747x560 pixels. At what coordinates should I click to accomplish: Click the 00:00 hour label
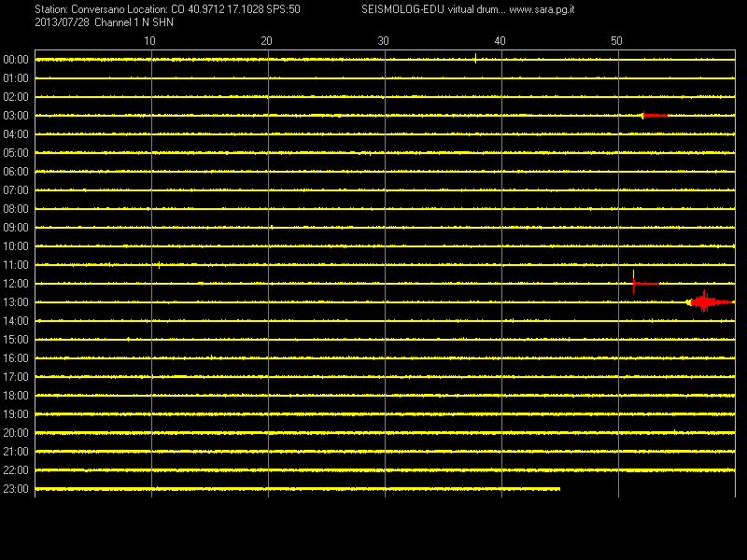(x=16, y=60)
